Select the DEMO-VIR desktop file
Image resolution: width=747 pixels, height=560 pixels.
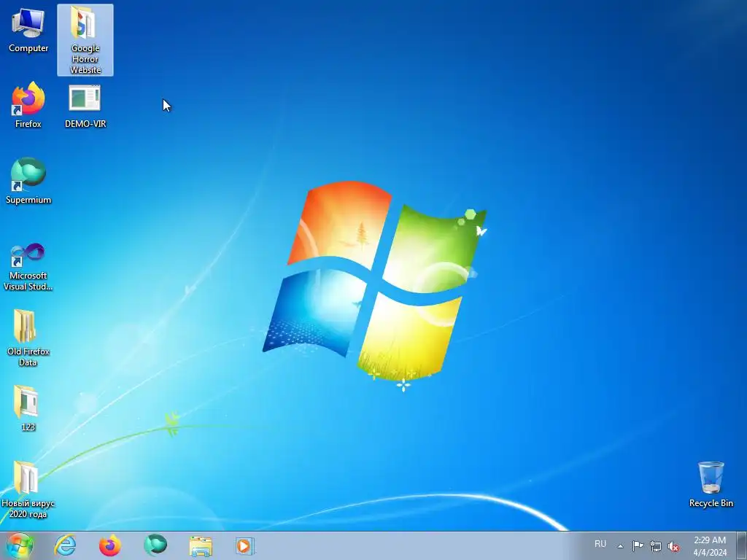click(85, 106)
